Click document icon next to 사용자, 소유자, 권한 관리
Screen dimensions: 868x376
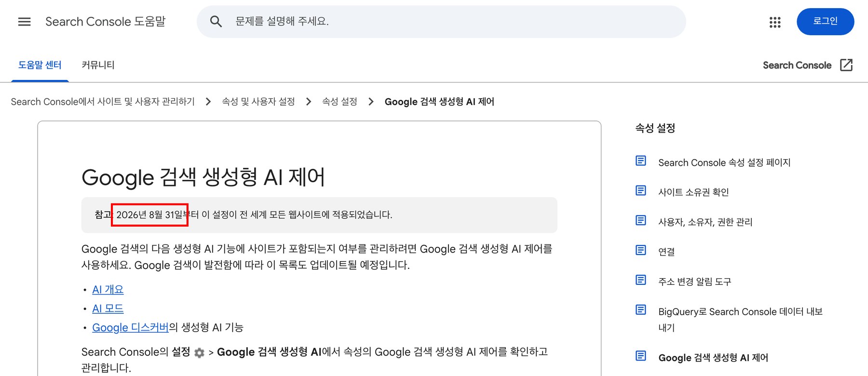pos(641,220)
